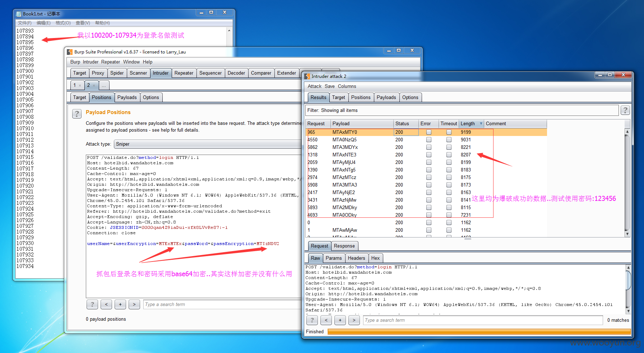
Task: Select result row with length 8207
Action: point(427,155)
